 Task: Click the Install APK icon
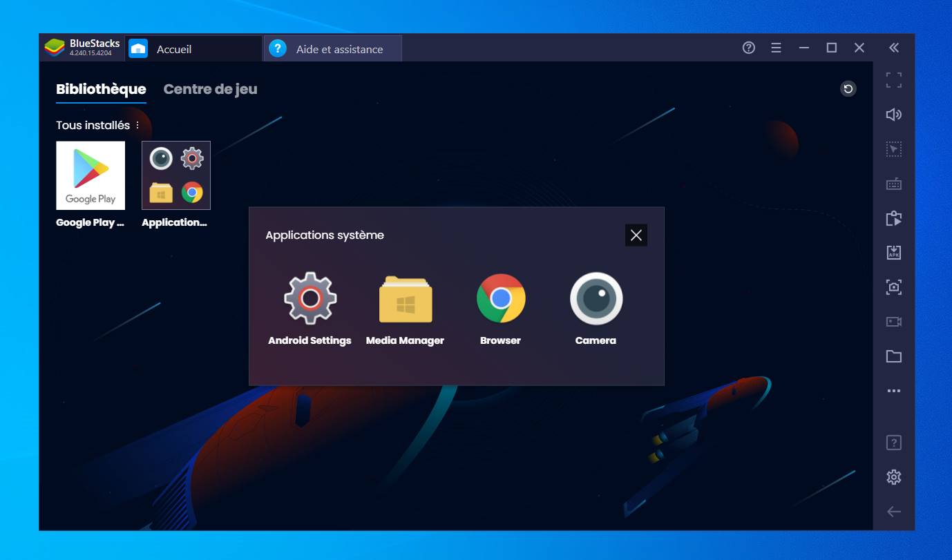pyautogui.click(x=894, y=253)
